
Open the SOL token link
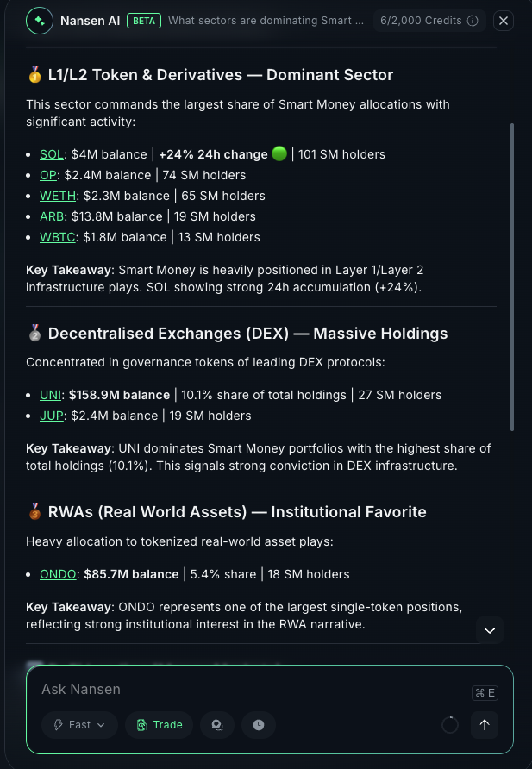tap(51, 154)
